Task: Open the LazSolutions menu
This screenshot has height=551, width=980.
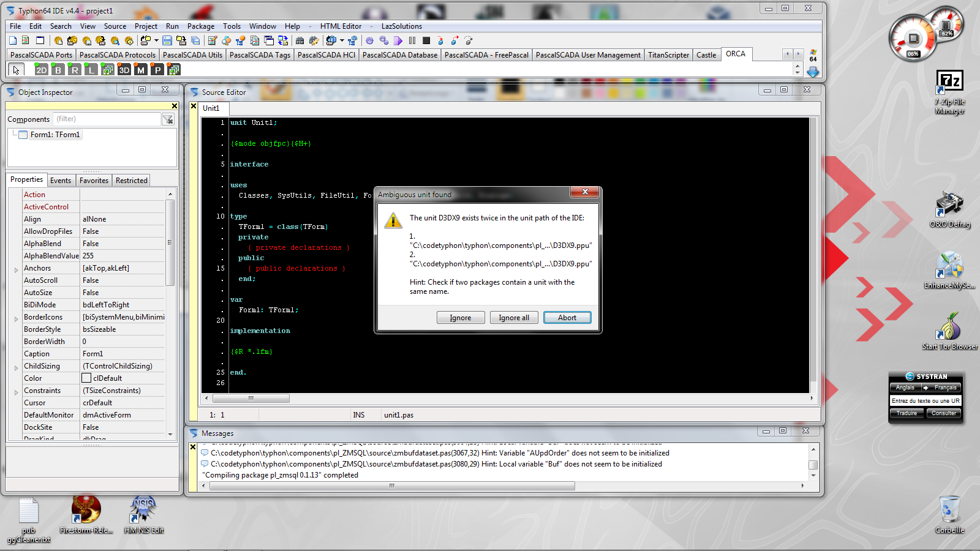Action: pyautogui.click(x=401, y=26)
